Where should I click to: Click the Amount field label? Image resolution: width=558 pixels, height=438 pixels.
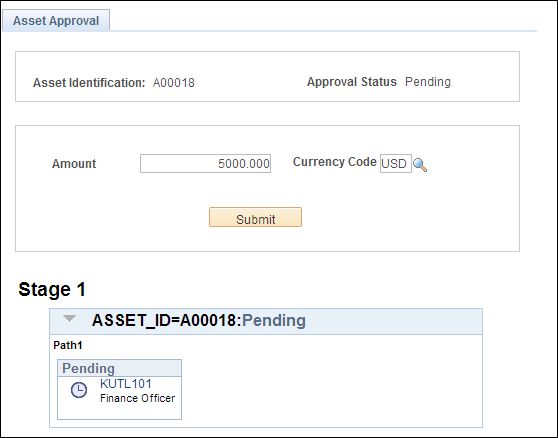pos(74,164)
